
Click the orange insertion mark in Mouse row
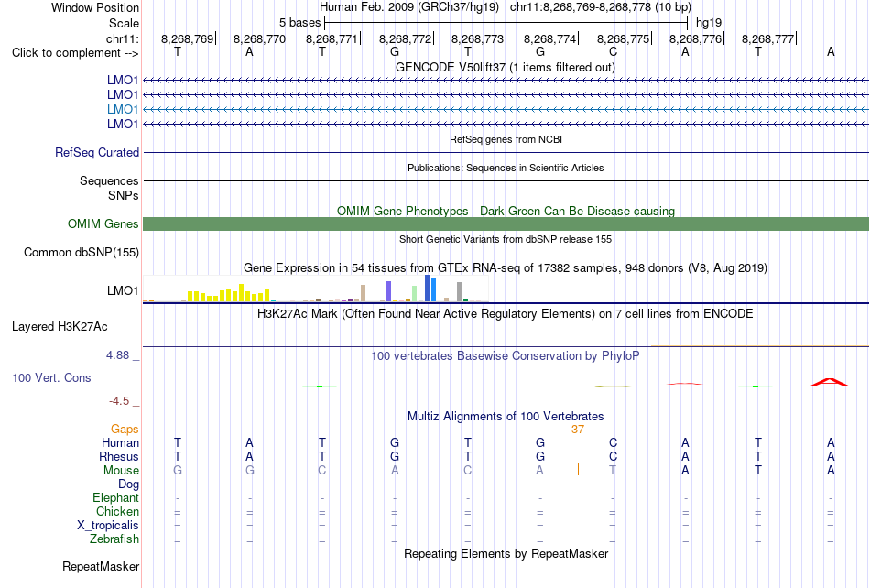(578, 469)
